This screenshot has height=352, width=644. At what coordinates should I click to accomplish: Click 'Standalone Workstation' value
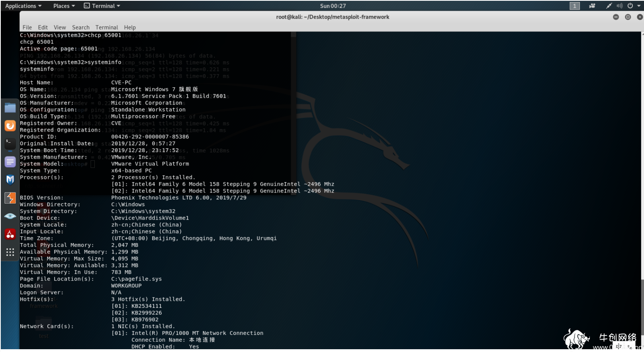148,110
